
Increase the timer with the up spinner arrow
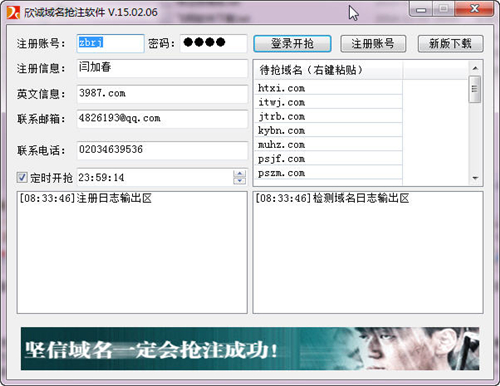point(240,173)
